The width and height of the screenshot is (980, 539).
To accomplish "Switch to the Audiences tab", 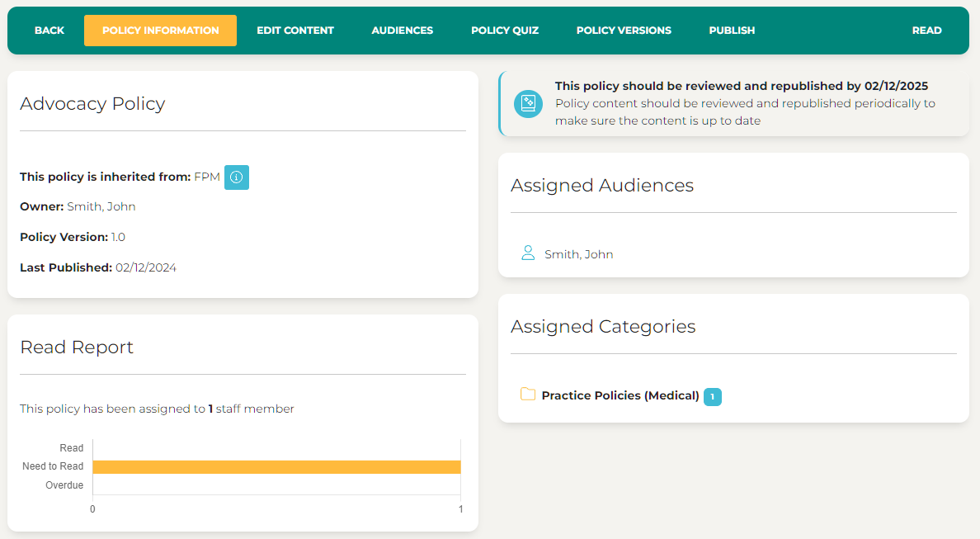I will pyautogui.click(x=402, y=31).
